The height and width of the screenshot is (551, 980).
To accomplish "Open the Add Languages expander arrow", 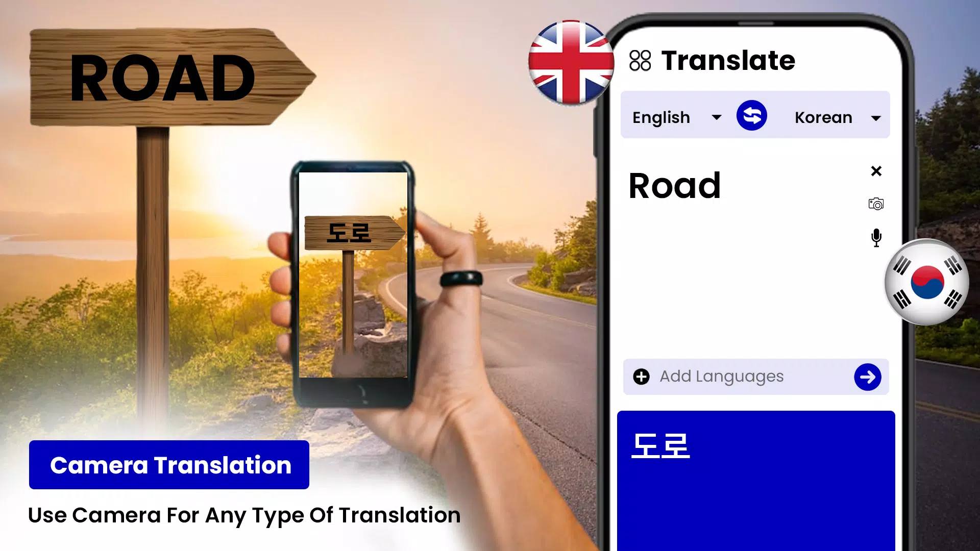I will click(x=868, y=376).
